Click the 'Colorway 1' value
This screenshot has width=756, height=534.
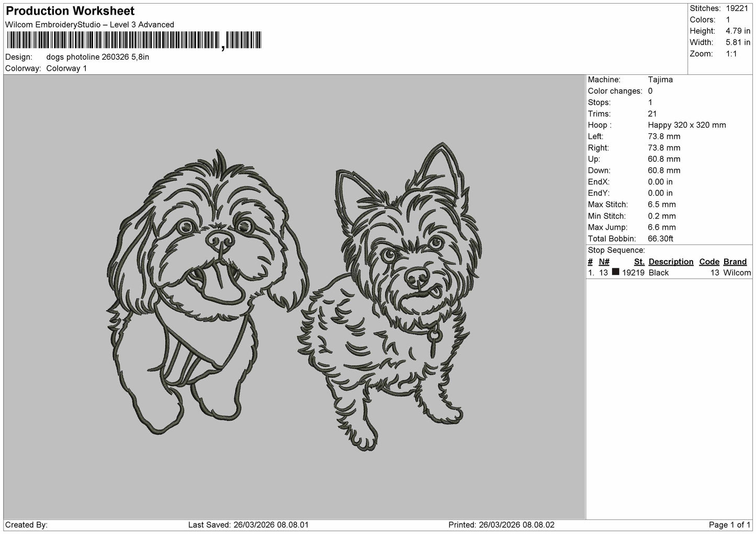(x=66, y=69)
